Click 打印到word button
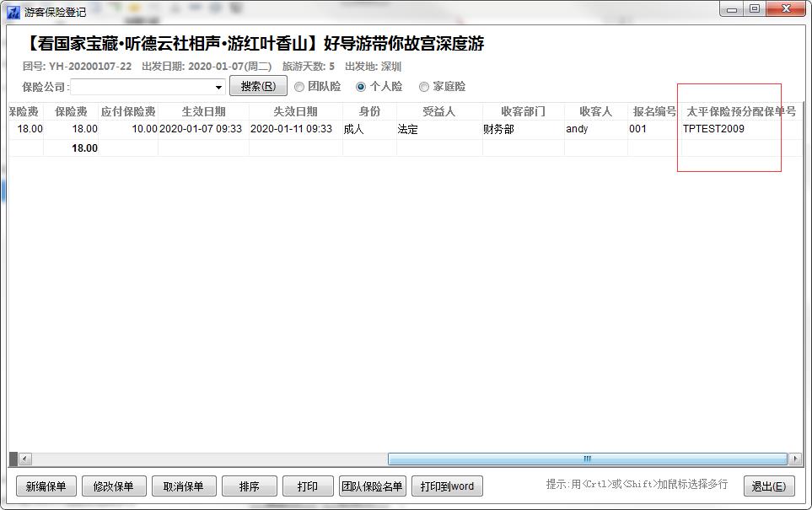 [447, 486]
